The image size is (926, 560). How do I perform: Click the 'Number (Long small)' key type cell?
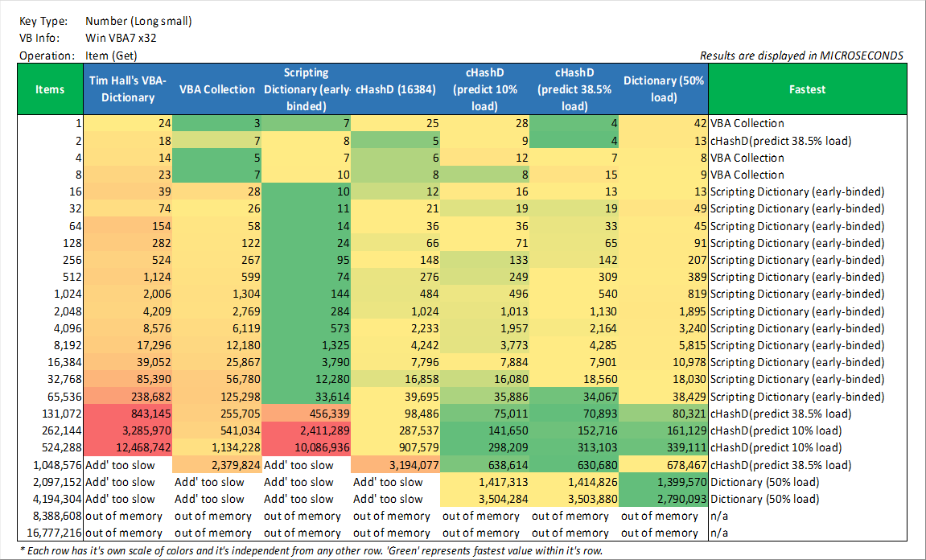(138, 22)
